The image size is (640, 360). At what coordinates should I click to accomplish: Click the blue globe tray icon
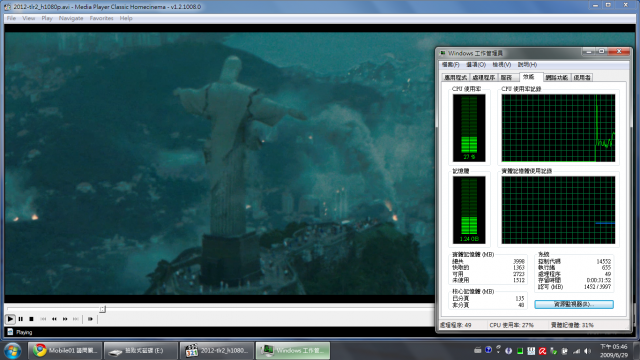coord(509,351)
